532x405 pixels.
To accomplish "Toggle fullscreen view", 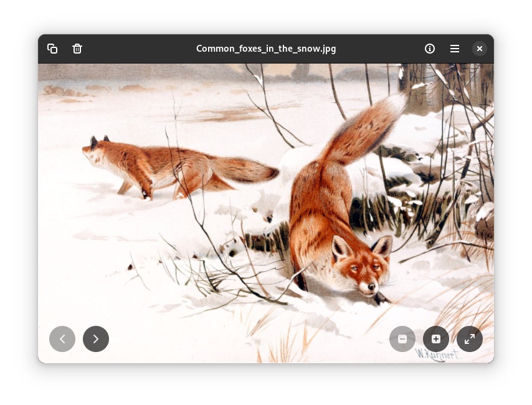I will coord(470,339).
